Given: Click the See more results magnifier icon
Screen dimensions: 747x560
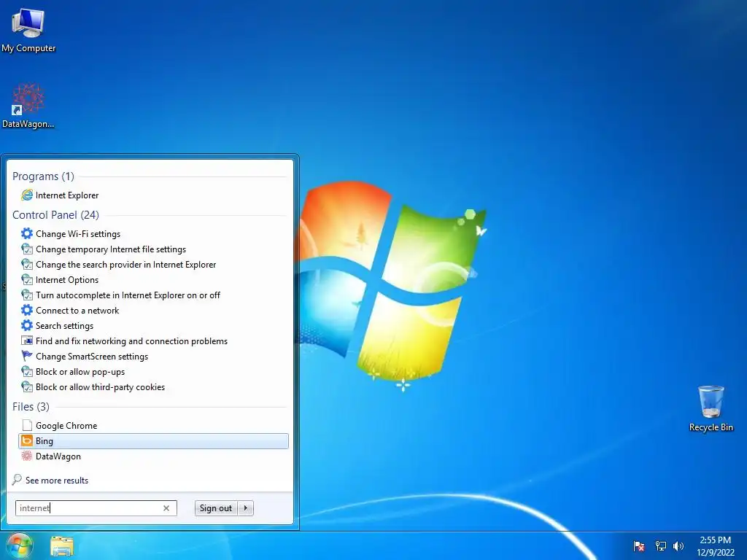Looking at the screenshot, I should point(17,479).
